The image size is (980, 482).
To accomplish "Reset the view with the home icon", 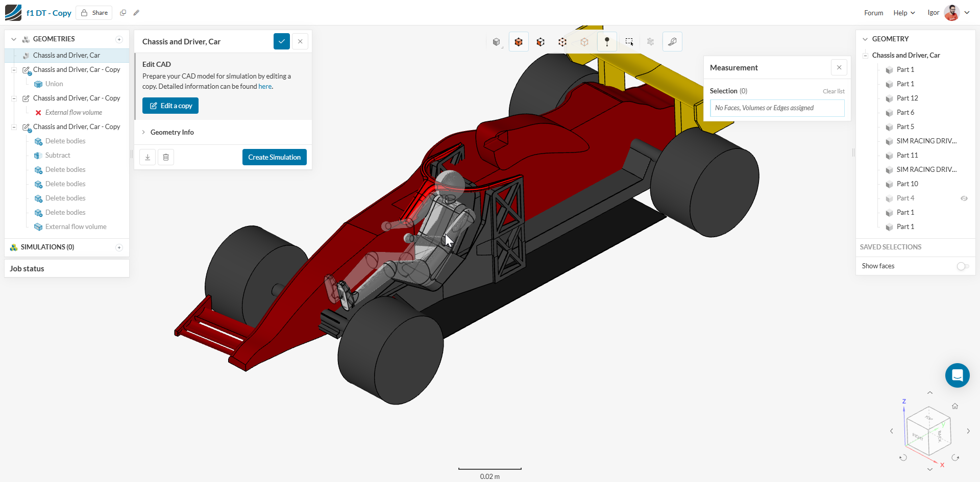I will [x=955, y=406].
